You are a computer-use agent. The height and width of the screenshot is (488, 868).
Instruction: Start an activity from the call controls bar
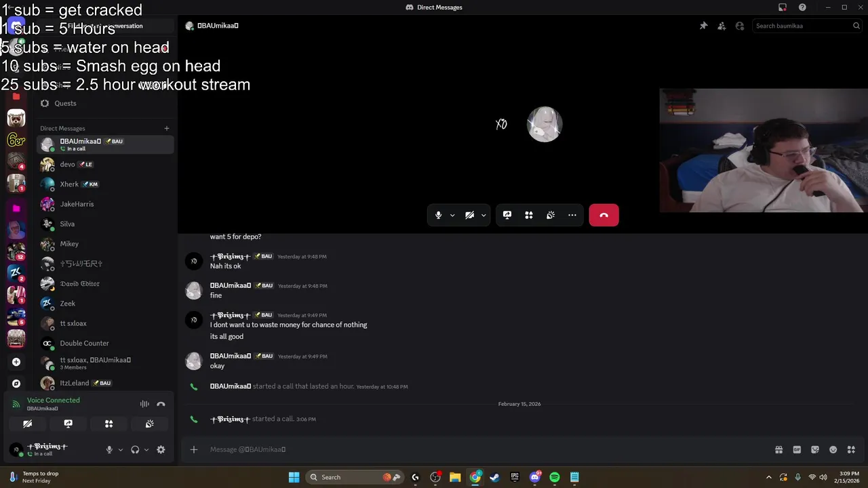(x=529, y=215)
